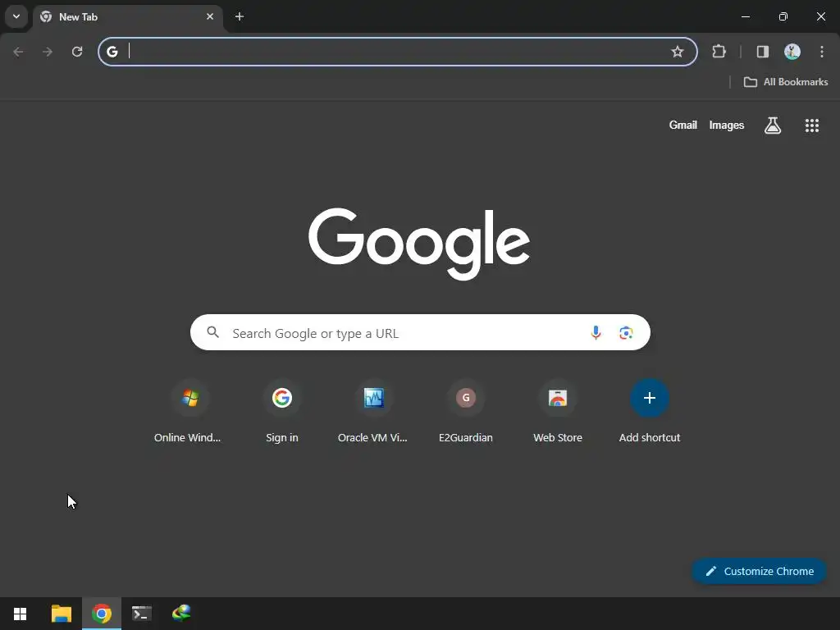Select the New Tab tab

click(x=127, y=17)
